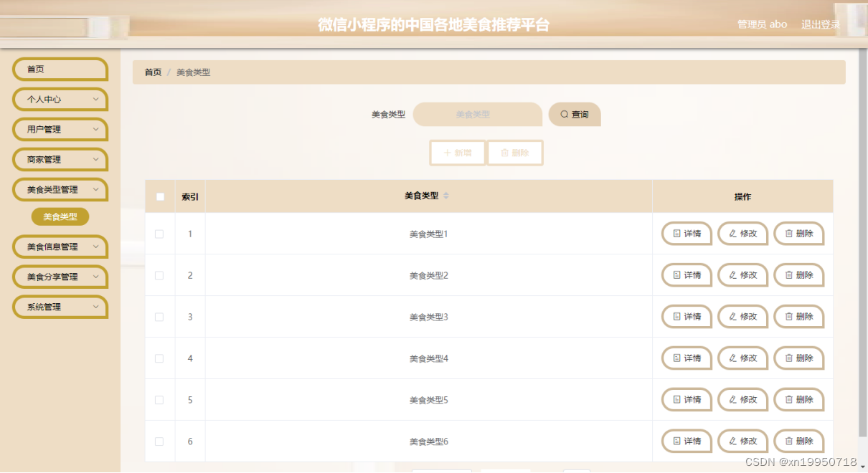Click the 新增 add button

pos(458,153)
